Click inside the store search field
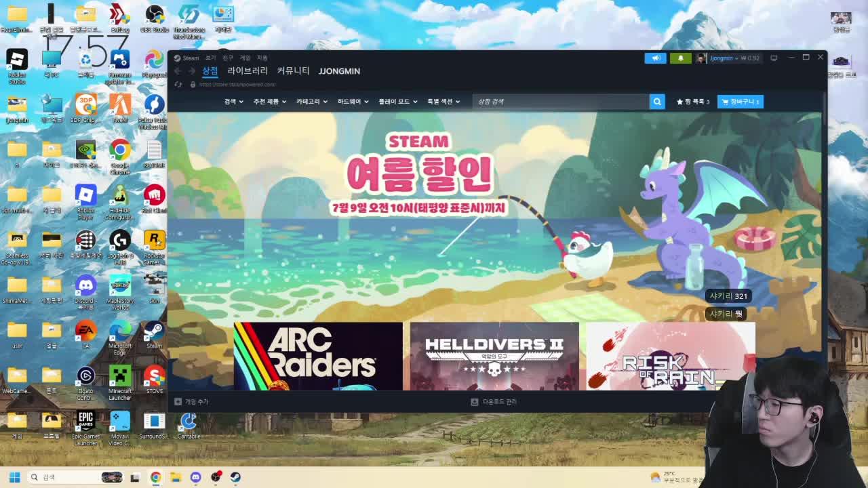Image resolution: width=868 pixels, height=488 pixels. pos(560,101)
